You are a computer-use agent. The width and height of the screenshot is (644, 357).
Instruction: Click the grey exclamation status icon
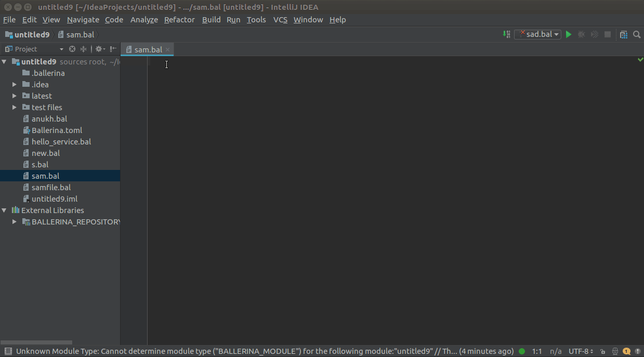tap(637, 351)
